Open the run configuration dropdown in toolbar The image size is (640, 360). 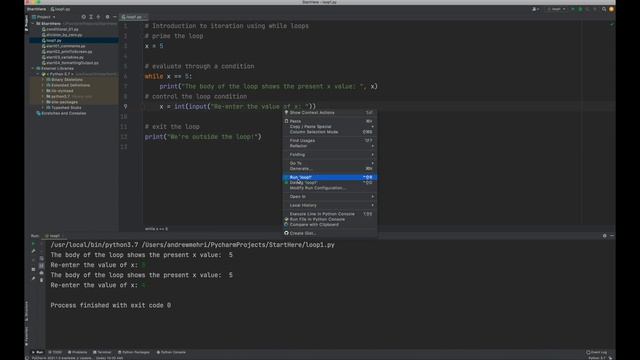click(x=557, y=9)
